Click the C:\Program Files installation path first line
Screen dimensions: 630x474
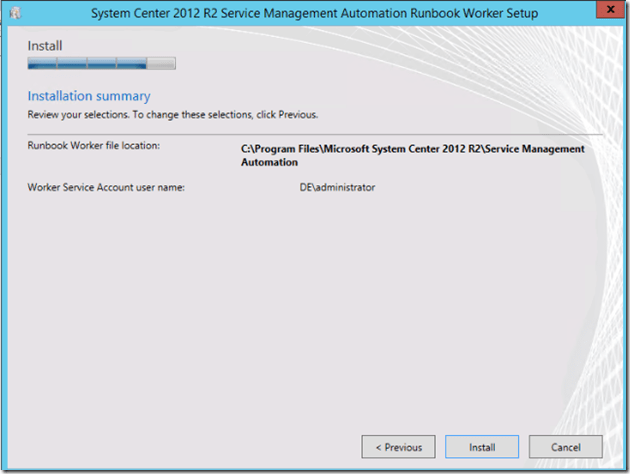click(x=412, y=149)
